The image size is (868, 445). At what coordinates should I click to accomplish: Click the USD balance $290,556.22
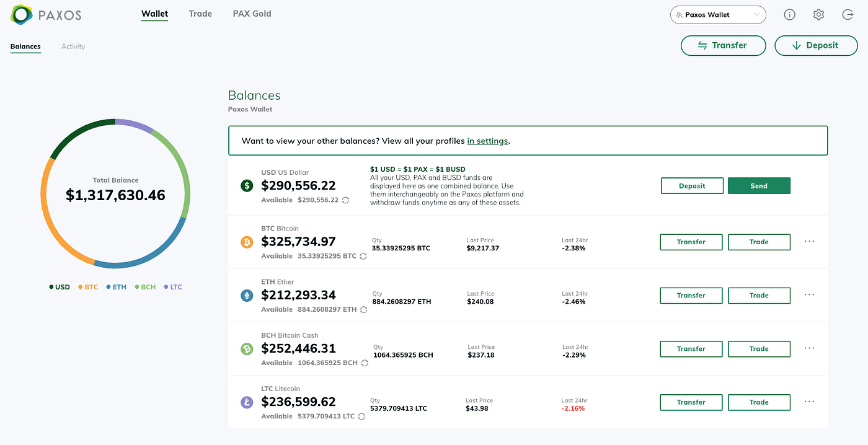coord(298,185)
